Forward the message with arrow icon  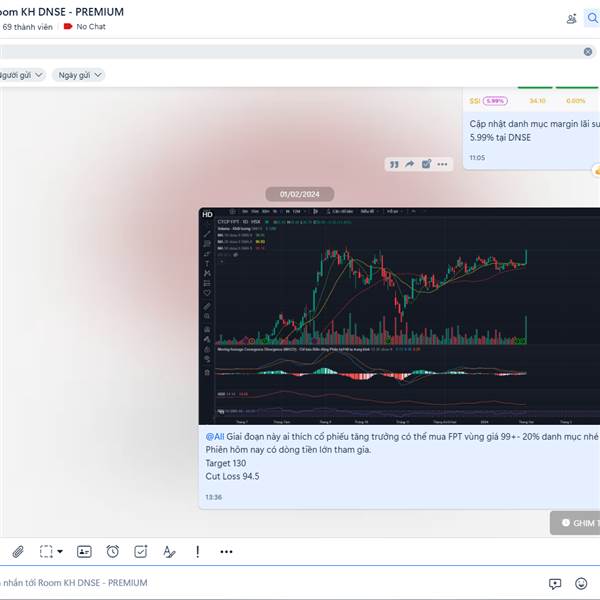pyautogui.click(x=409, y=164)
